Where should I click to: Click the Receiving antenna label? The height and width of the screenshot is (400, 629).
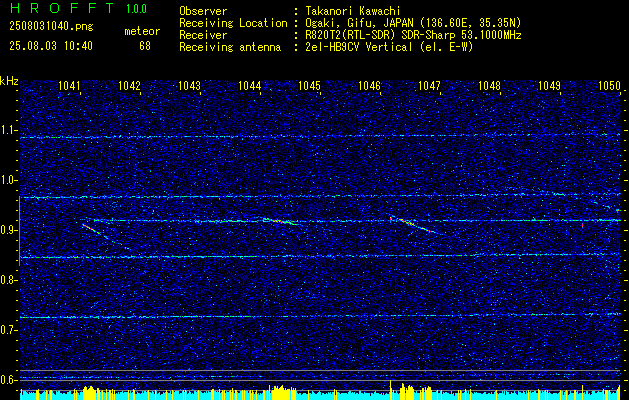click(x=230, y=47)
